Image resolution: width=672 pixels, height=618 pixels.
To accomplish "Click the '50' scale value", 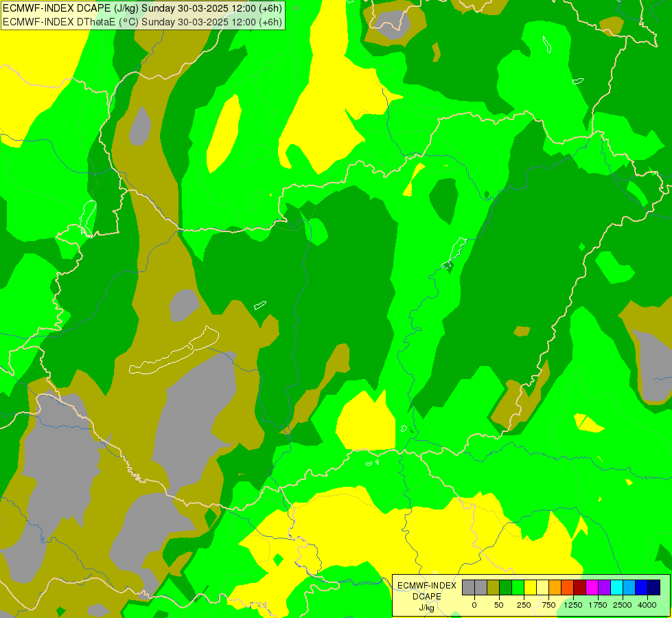I will click(499, 605).
